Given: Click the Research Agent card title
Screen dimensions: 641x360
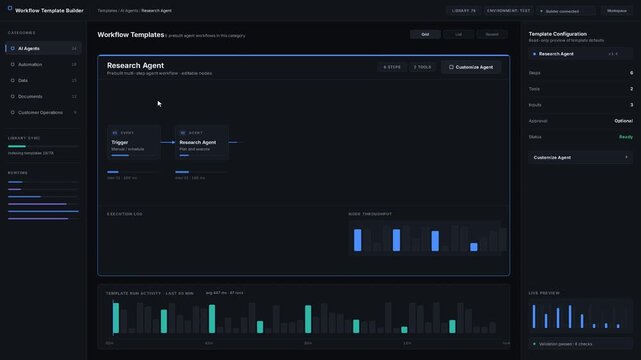Looking at the screenshot, I should click(x=135, y=65).
